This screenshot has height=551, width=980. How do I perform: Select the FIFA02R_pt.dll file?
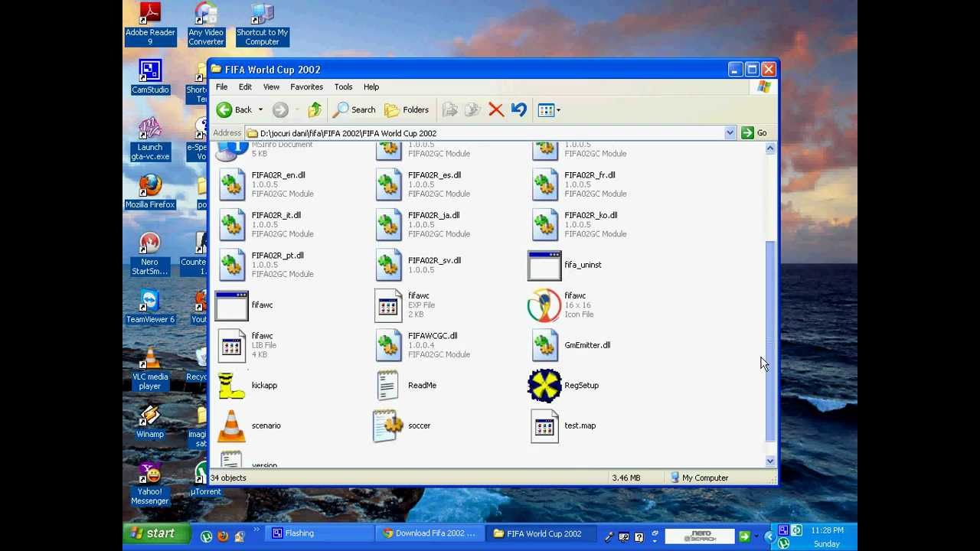[x=265, y=265]
